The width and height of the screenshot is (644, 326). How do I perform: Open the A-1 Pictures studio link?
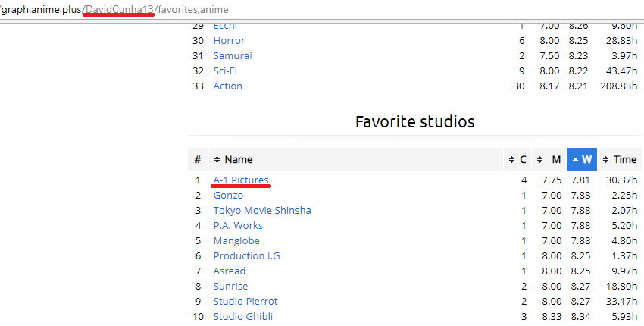pyautogui.click(x=241, y=180)
